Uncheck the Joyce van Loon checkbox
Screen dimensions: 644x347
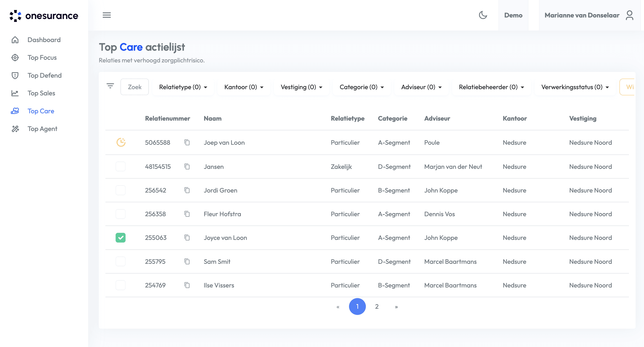(x=120, y=238)
